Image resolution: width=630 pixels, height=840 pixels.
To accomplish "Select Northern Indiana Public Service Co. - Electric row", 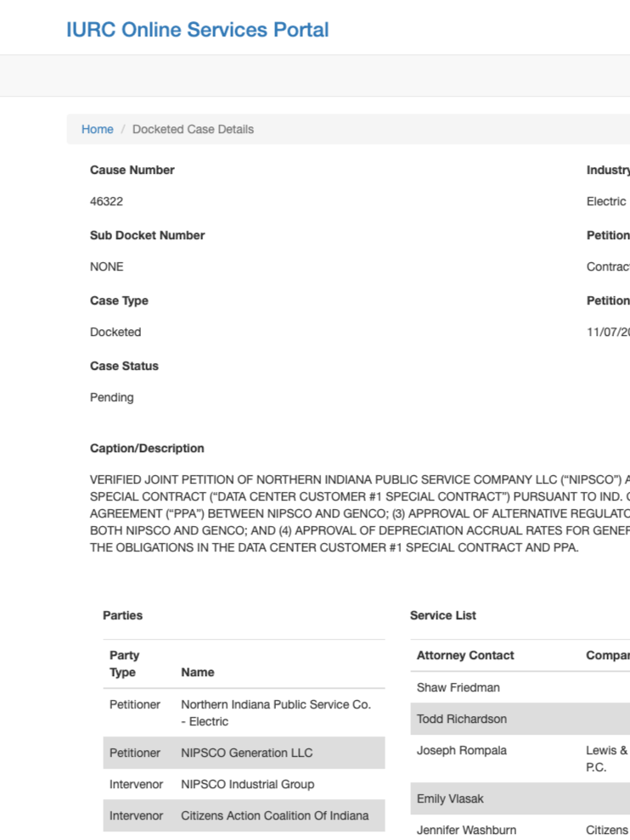I will pos(244,713).
